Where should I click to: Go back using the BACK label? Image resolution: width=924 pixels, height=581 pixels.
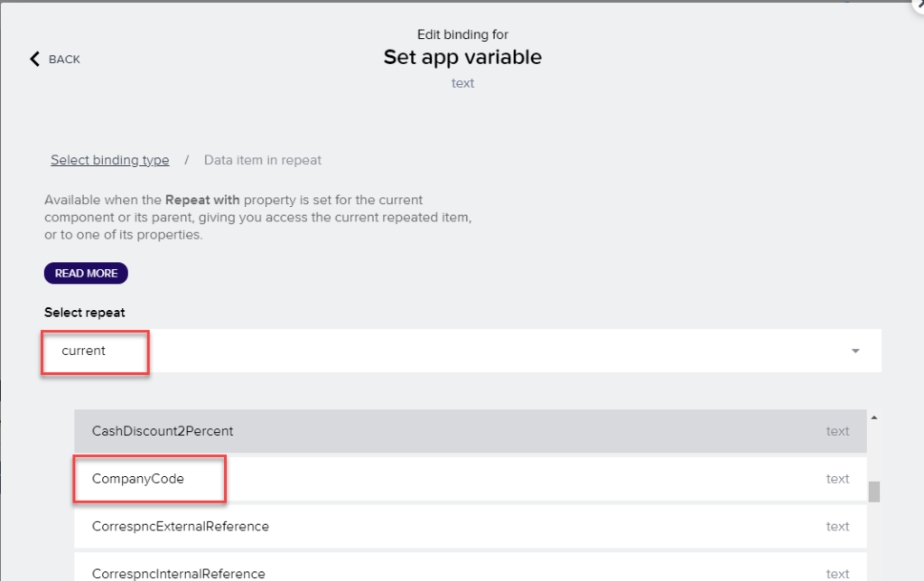64,60
